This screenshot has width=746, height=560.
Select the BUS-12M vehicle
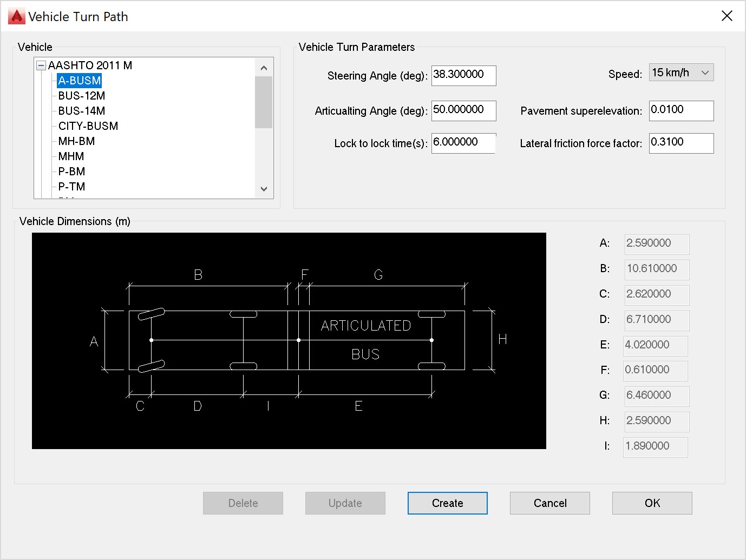(82, 96)
